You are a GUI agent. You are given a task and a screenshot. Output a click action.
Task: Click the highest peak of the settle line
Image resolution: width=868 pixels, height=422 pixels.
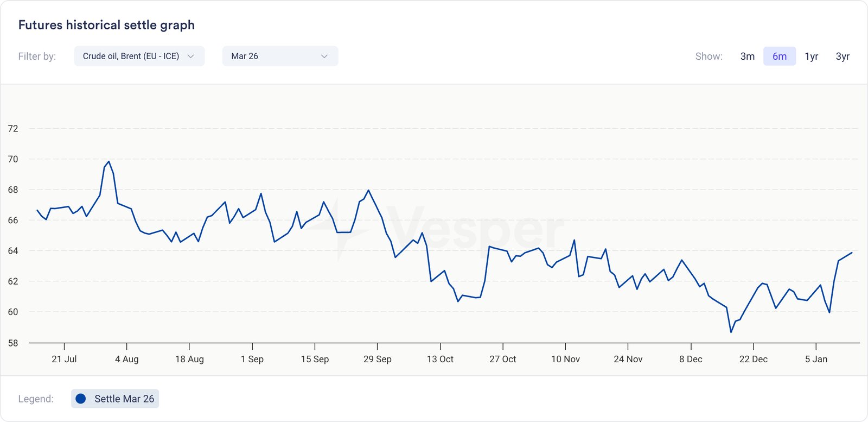[109, 161]
